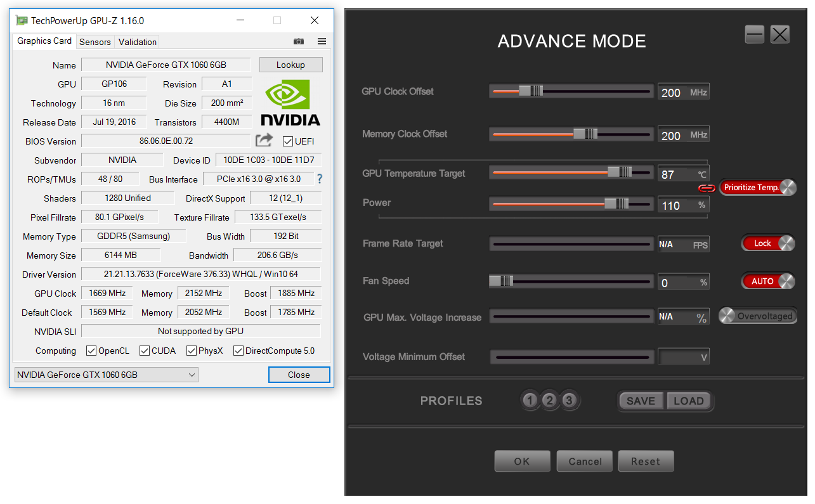The width and height of the screenshot is (815, 504).
Task: Toggle the PhysX checkbox
Action: (x=192, y=351)
